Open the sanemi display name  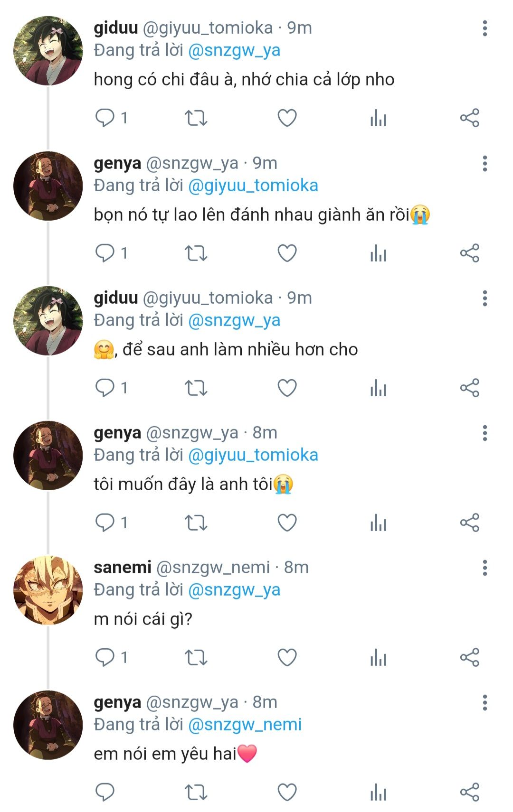pyautogui.click(x=123, y=567)
